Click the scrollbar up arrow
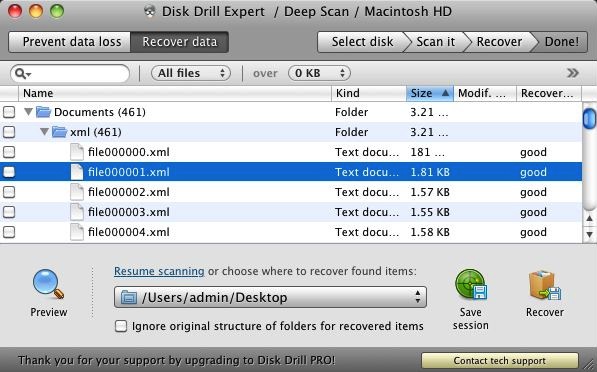This screenshot has width=597, height=372. point(589,218)
